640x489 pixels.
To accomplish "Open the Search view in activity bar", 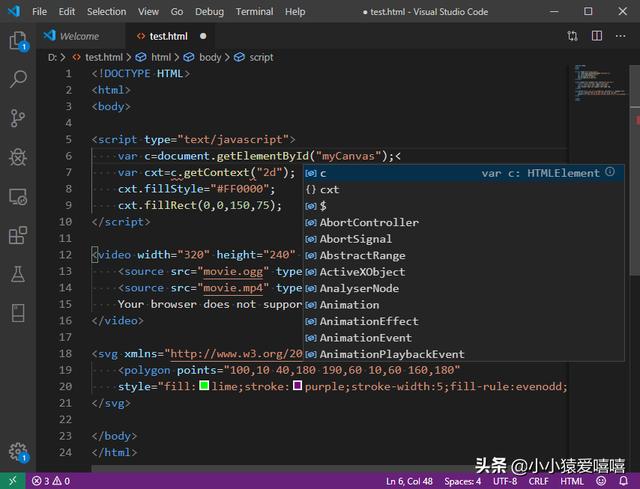I will tap(18, 79).
